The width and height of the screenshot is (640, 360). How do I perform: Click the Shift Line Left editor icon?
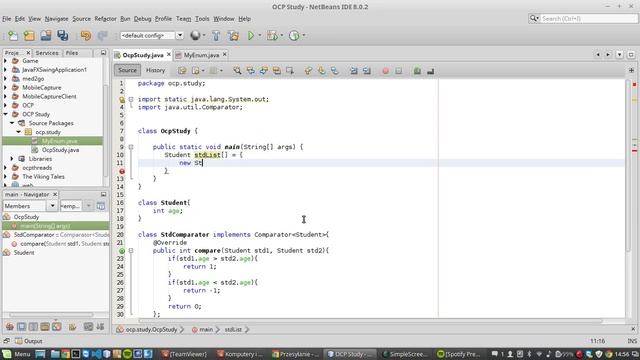(353, 71)
